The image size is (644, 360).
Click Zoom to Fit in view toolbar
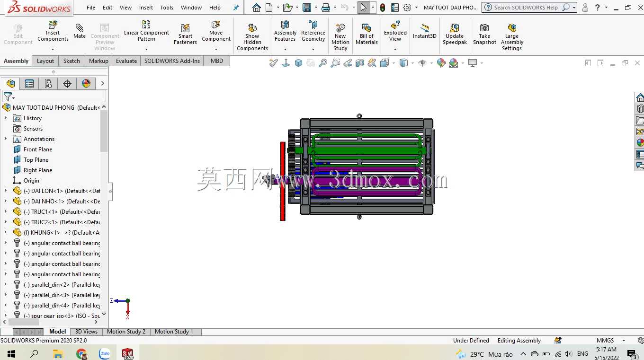click(x=323, y=63)
